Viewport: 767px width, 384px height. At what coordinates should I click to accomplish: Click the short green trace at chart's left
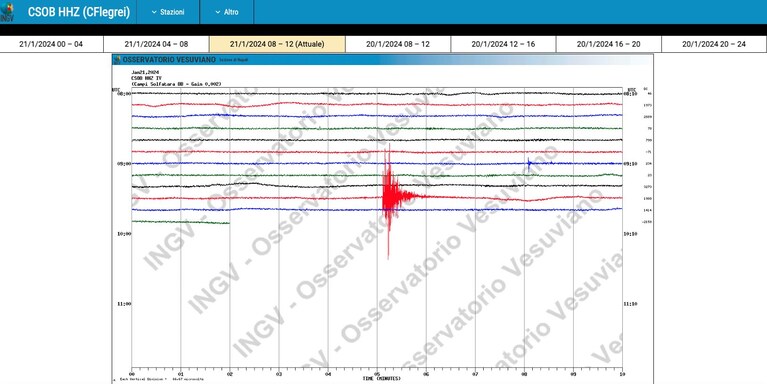180,222
